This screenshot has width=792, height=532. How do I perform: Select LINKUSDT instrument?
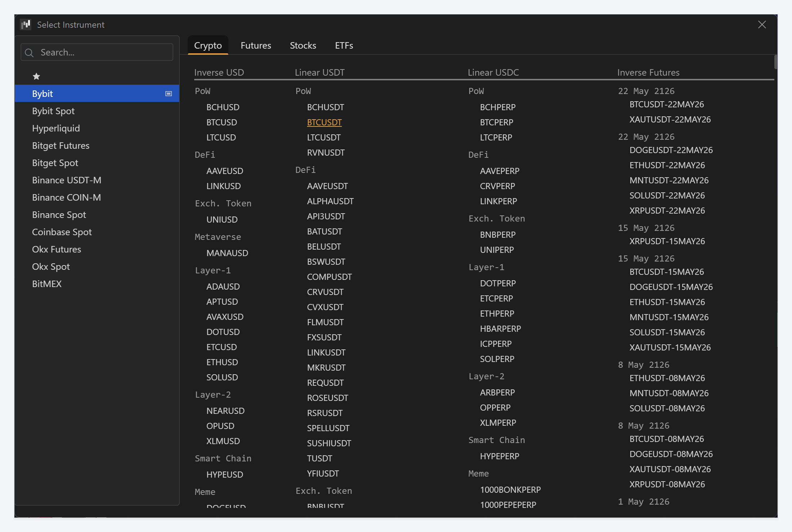click(x=326, y=353)
